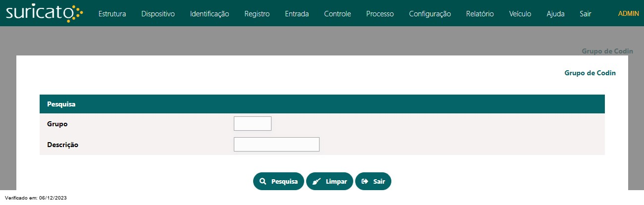Open the Estrutura menu
Viewport: 644px width, 205px height.
112,14
